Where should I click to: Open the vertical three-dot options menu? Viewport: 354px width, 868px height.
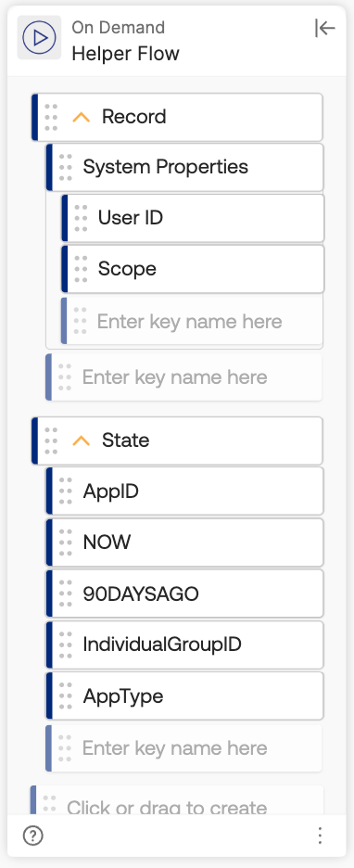click(x=320, y=836)
